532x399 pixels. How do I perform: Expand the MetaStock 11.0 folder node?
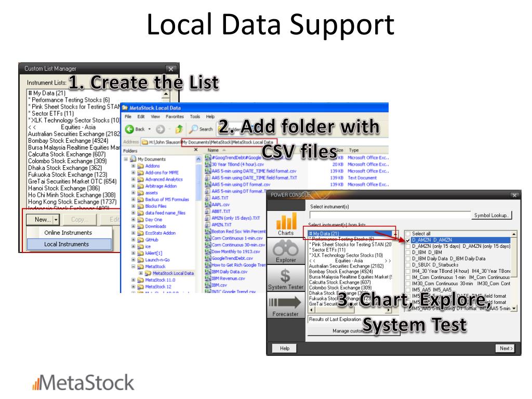coord(134,280)
